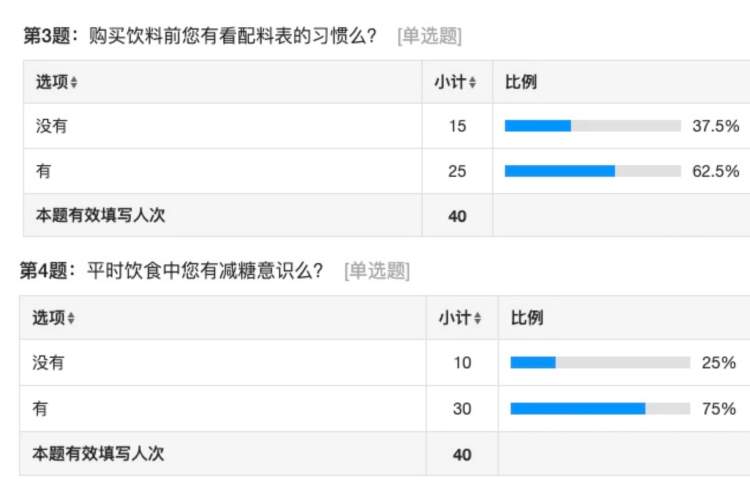Click the [单选题] tag after question 4
750x500 pixels.
[x=376, y=271]
